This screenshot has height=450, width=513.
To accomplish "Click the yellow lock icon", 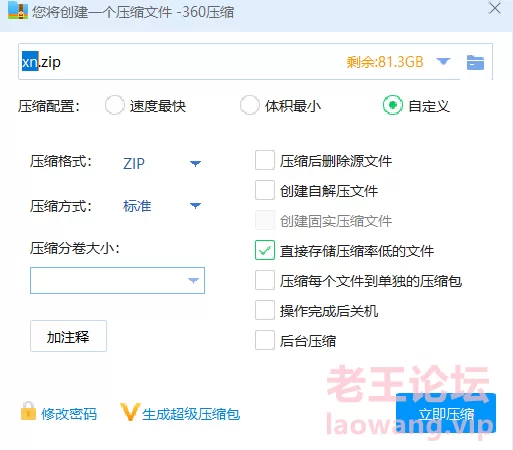I will click(28, 411).
